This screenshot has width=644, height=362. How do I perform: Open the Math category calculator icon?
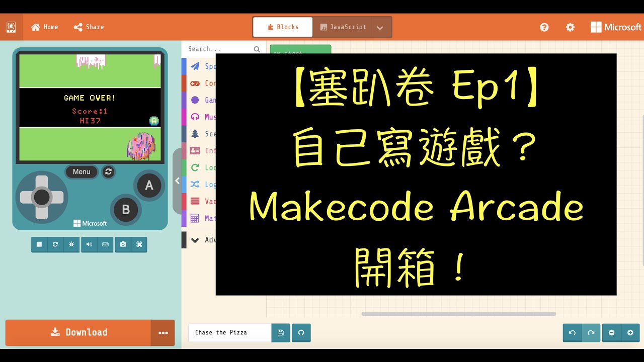[195, 218]
